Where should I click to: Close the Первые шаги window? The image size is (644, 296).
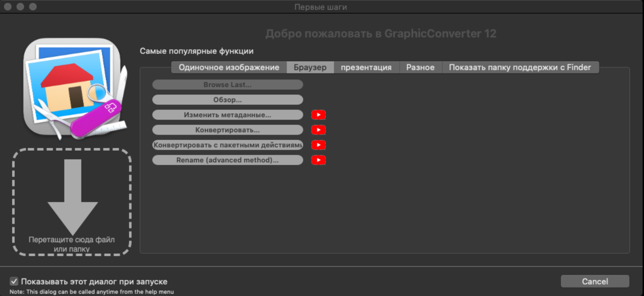pos(8,7)
